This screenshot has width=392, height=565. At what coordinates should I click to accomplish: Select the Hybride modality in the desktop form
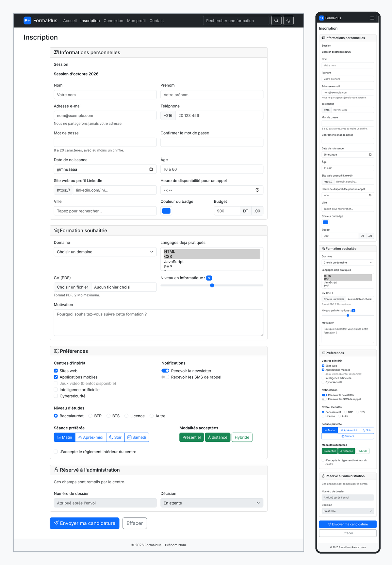click(x=242, y=437)
